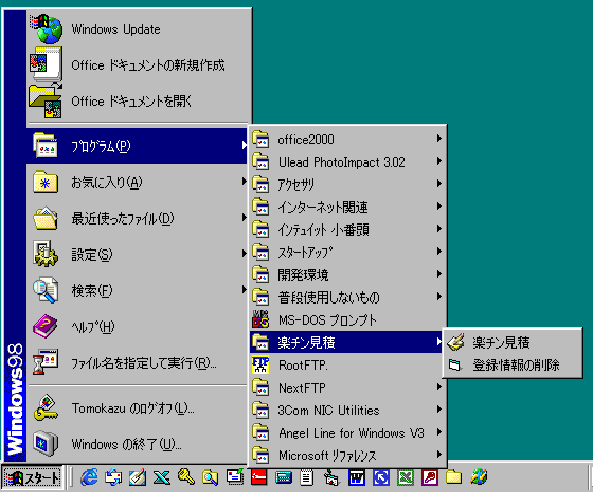This screenshot has width=593, height=492.
Task: Choose 登録情報の削除 in the flyout
Action: point(512,365)
